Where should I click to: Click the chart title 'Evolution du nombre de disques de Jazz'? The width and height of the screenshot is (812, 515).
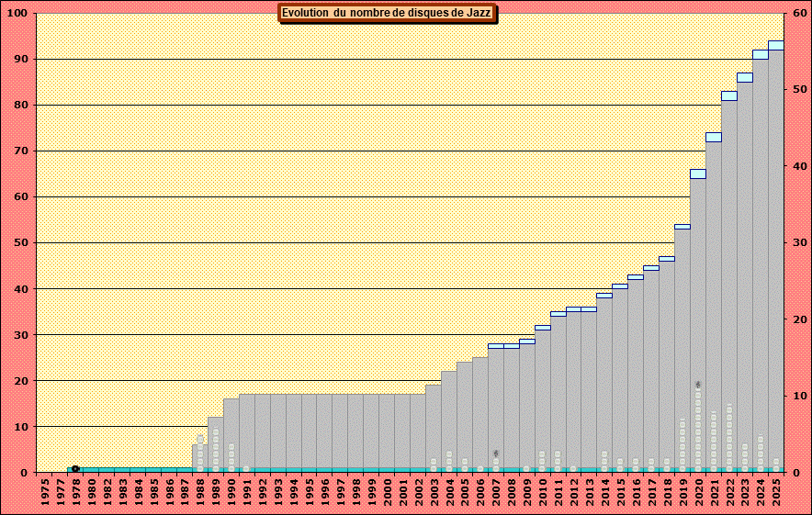[387, 13]
